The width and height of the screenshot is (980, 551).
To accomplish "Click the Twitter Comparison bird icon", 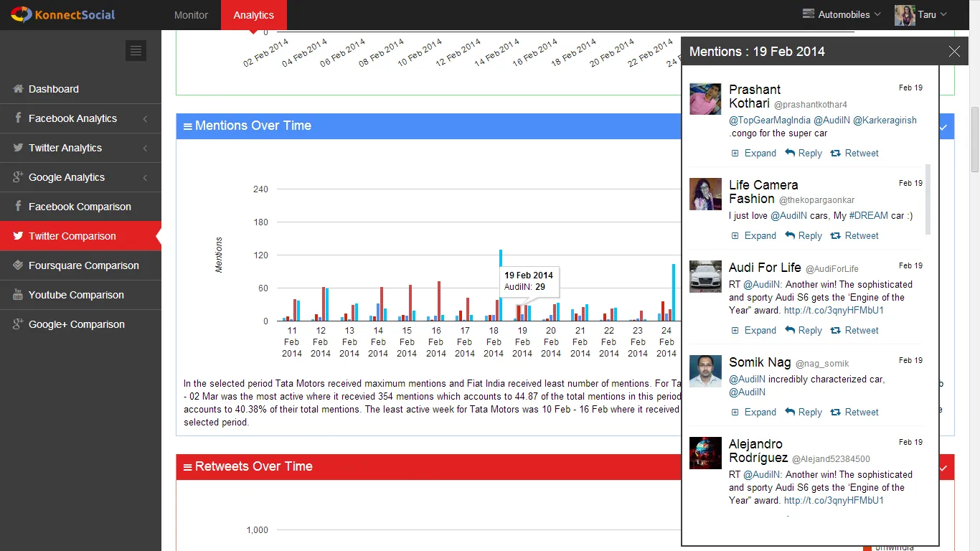I will (18, 236).
